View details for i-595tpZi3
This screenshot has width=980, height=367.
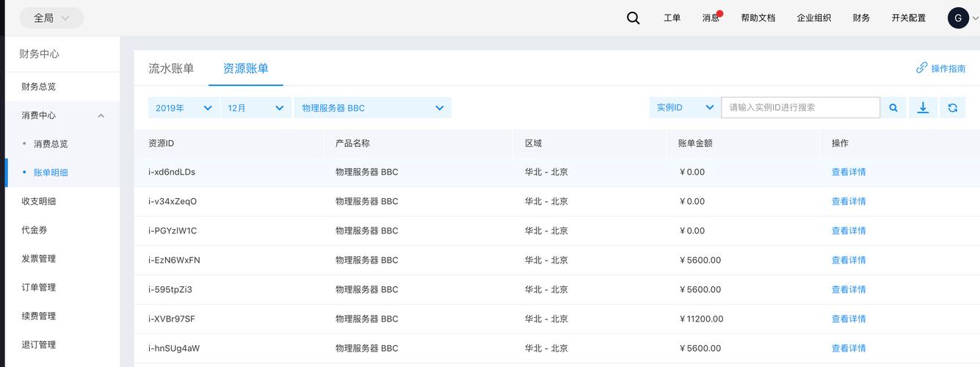pyautogui.click(x=849, y=289)
